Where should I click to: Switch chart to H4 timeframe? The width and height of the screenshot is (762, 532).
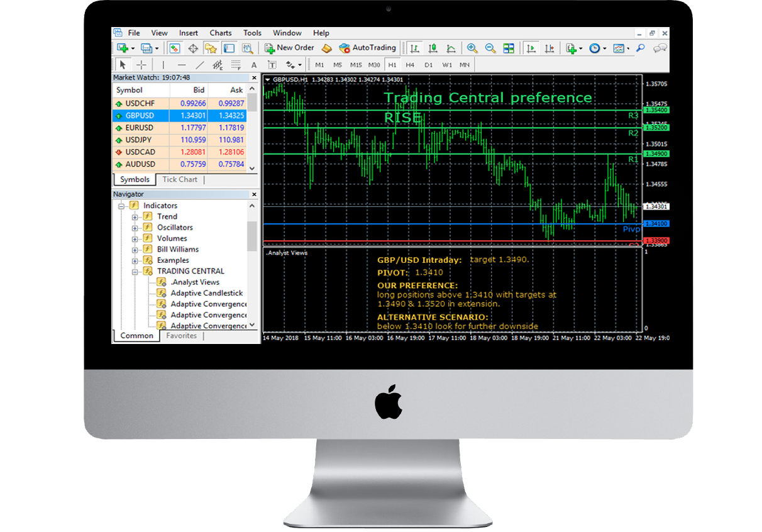tap(409, 64)
